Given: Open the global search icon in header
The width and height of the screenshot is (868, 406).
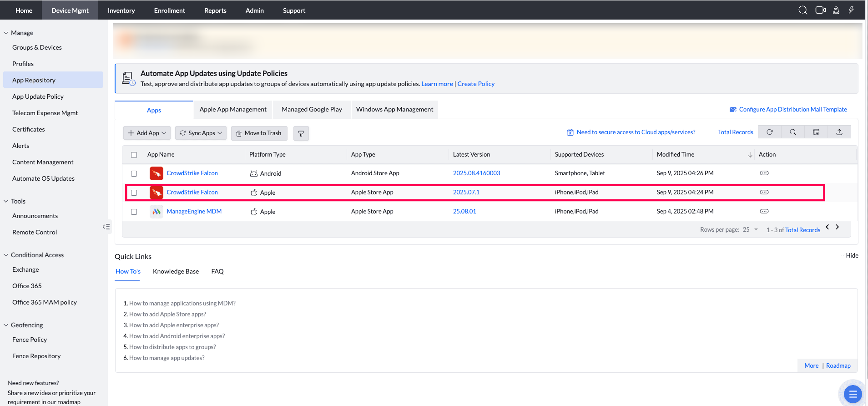Looking at the screenshot, I should (803, 10).
